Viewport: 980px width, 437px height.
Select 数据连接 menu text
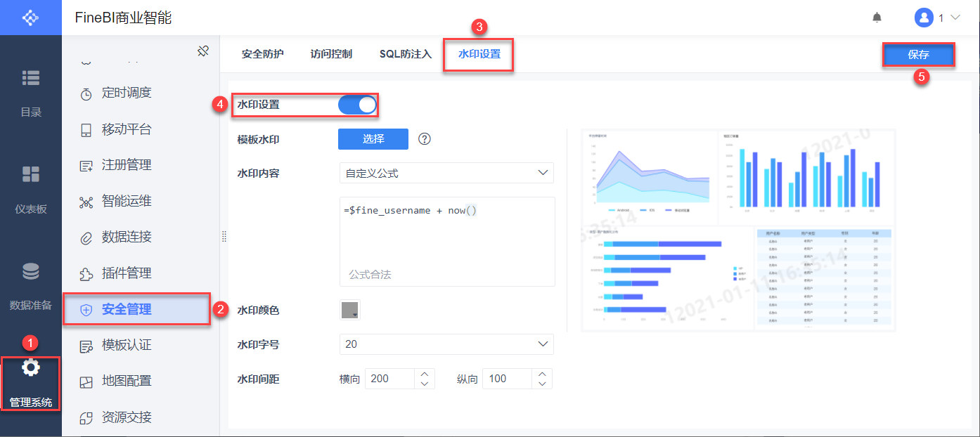tap(127, 237)
